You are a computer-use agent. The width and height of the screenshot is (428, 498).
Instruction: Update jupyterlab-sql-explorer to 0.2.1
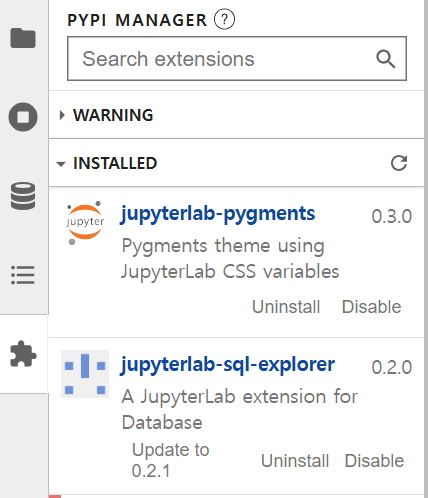pos(170,460)
